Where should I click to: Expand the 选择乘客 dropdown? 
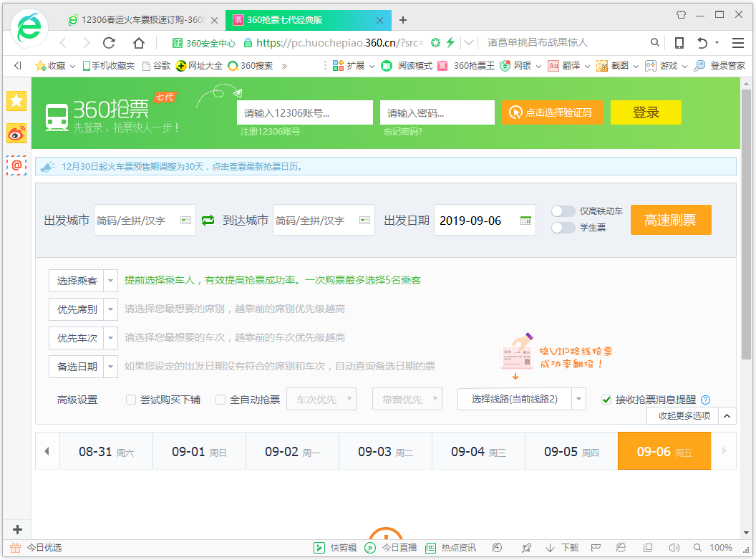[x=110, y=281]
